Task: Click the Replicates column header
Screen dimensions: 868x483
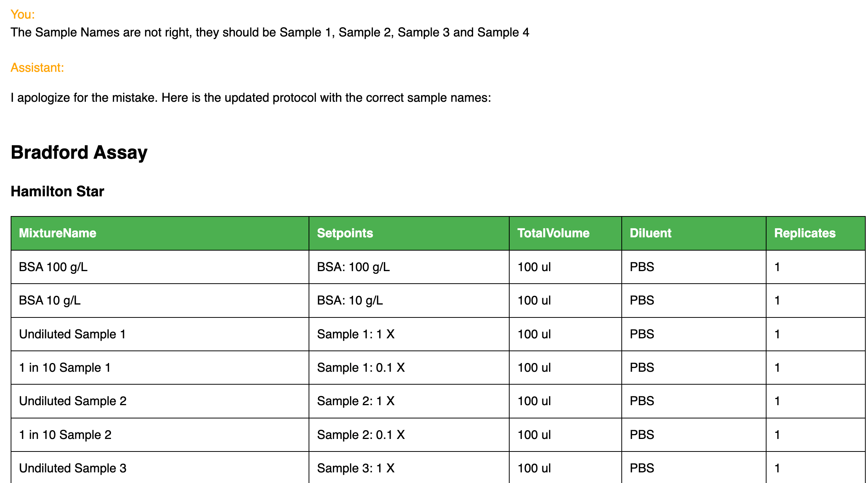Action: click(805, 233)
